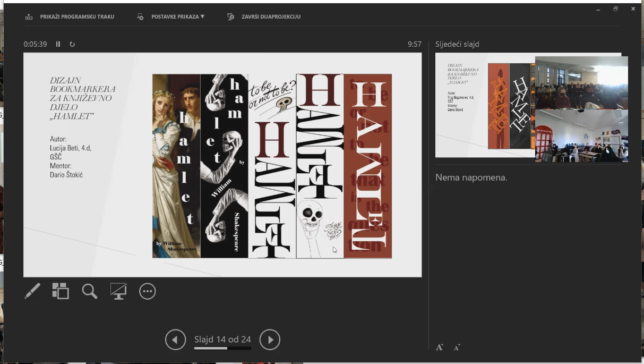Go to the previous slide
The image size is (644, 364).
[x=176, y=340]
